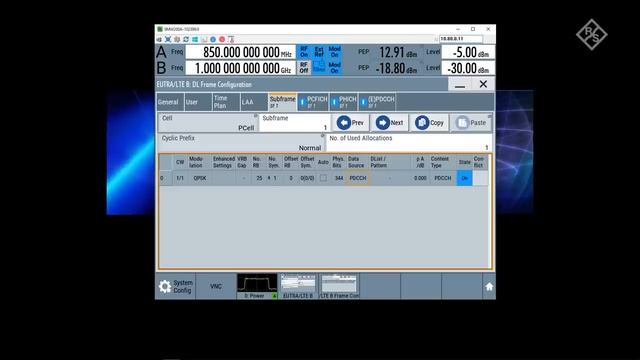Image resolution: width=640 pixels, height=360 pixels.
Task: Open the LTE B Frame Con thumbnail
Action: pos(339,287)
